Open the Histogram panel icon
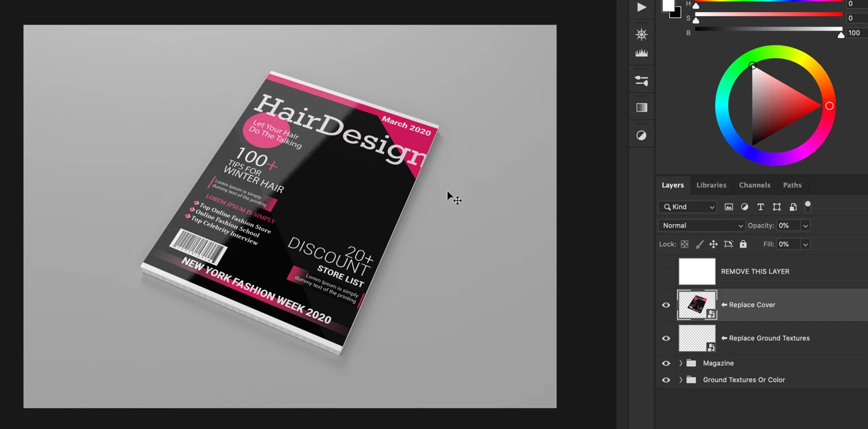The image size is (868, 429). coord(641,53)
